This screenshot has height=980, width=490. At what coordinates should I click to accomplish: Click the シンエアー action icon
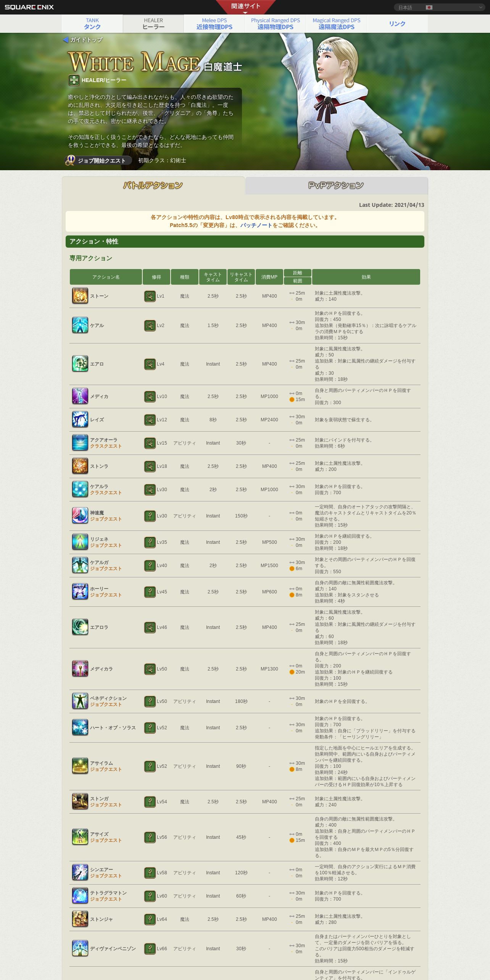coord(80,872)
